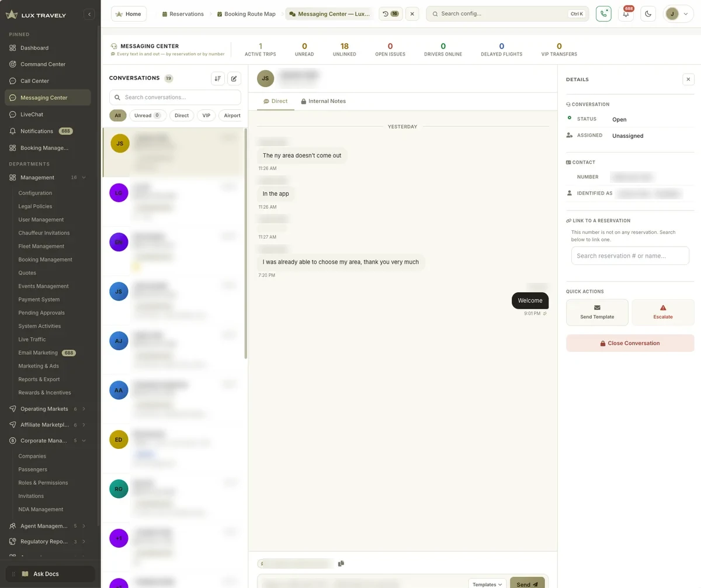
Task: Click the copy icon above the composer
Action: (x=341, y=563)
